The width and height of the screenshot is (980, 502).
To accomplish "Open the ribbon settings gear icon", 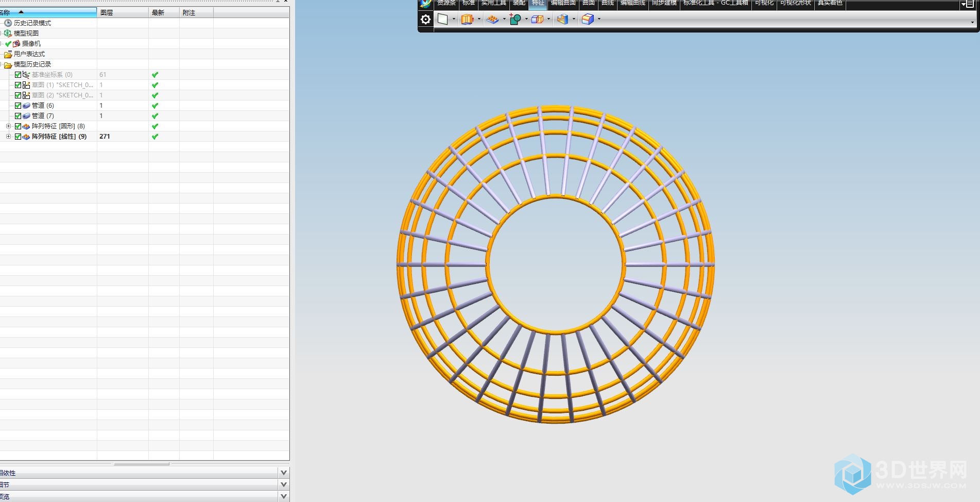I will (425, 20).
